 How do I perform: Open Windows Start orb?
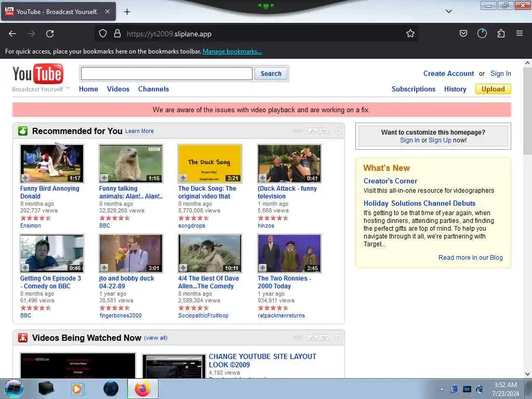pos(14,389)
